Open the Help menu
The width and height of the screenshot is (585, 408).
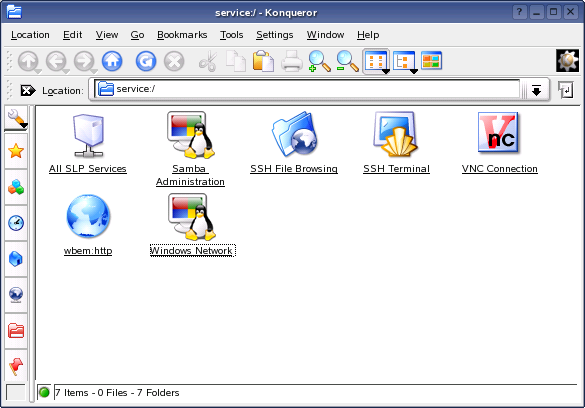pos(368,35)
